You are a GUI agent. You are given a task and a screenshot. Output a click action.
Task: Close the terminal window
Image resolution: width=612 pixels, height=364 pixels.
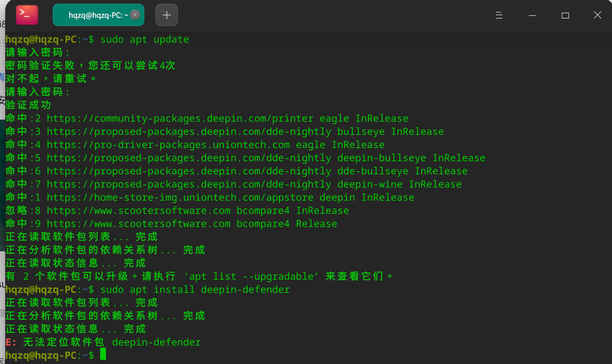coord(598,15)
